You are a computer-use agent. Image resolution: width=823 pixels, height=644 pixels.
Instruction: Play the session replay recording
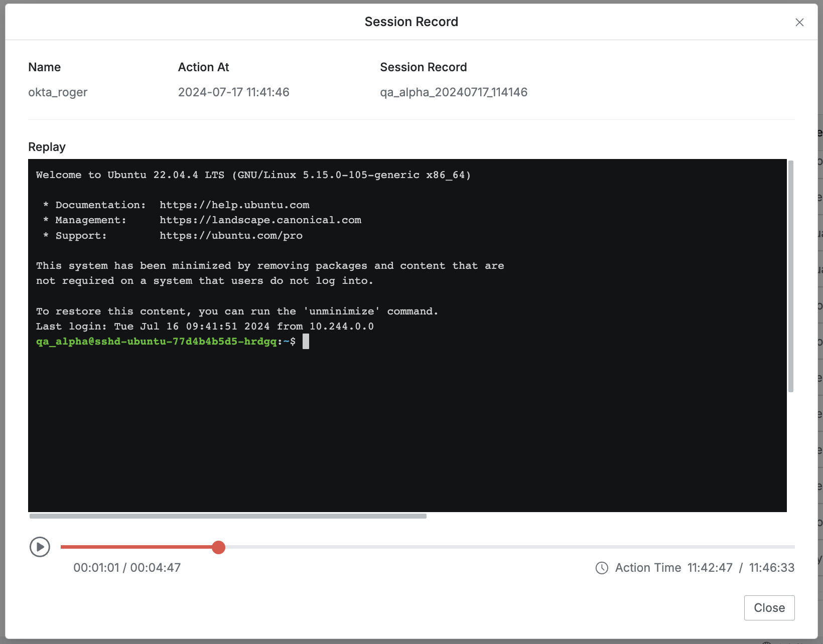click(x=40, y=547)
